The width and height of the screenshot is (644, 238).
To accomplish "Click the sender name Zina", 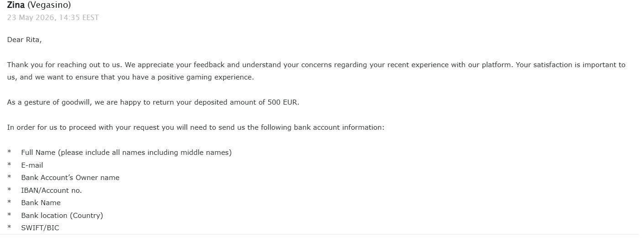I will (16, 5).
